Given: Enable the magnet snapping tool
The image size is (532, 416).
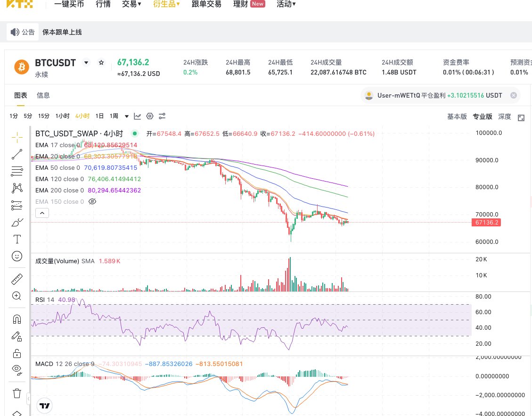Looking at the screenshot, I should 17,319.
